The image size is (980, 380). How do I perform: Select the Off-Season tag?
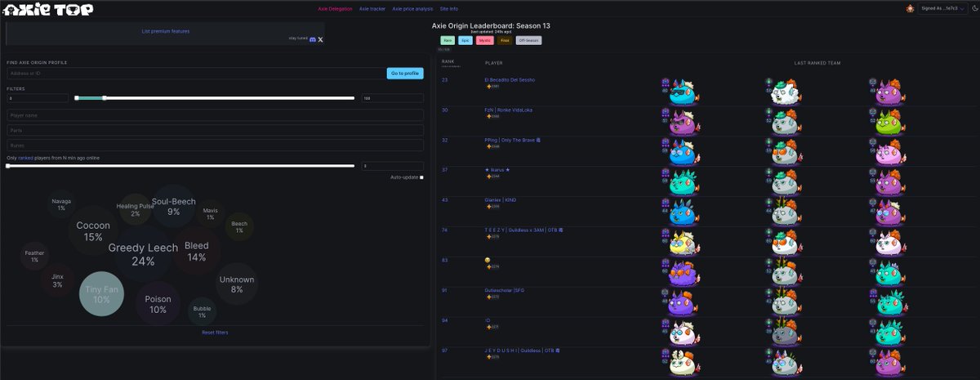528,40
